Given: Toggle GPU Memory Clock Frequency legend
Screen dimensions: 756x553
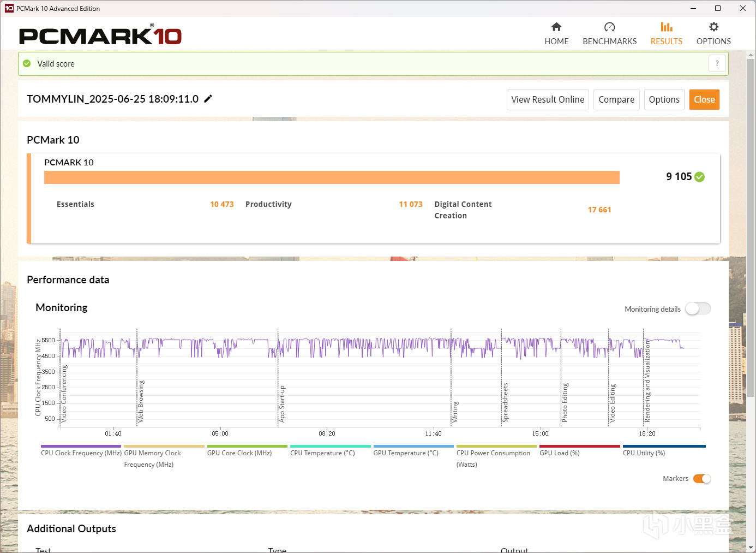Looking at the screenshot, I should click(164, 457).
